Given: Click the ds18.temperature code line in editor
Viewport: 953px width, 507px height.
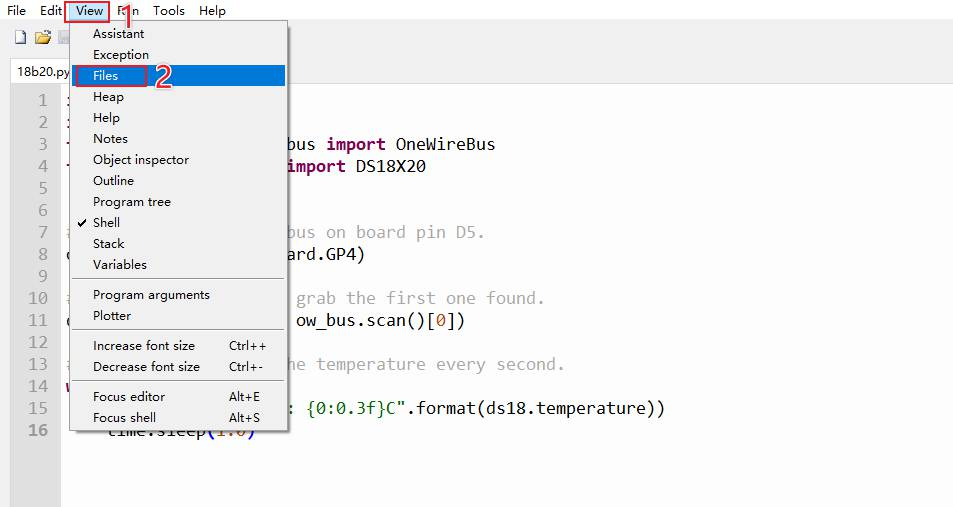Looking at the screenshot, I should point(480,408).
